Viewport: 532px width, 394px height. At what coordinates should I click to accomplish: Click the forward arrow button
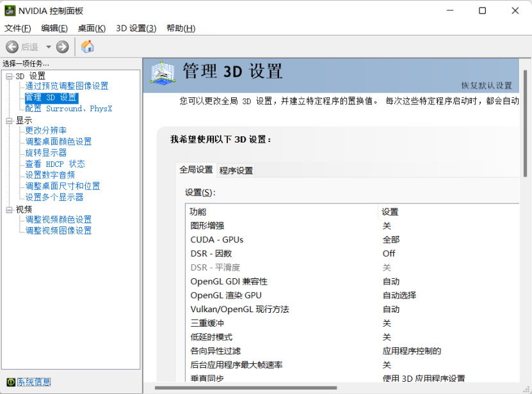[x=63, y=47]
